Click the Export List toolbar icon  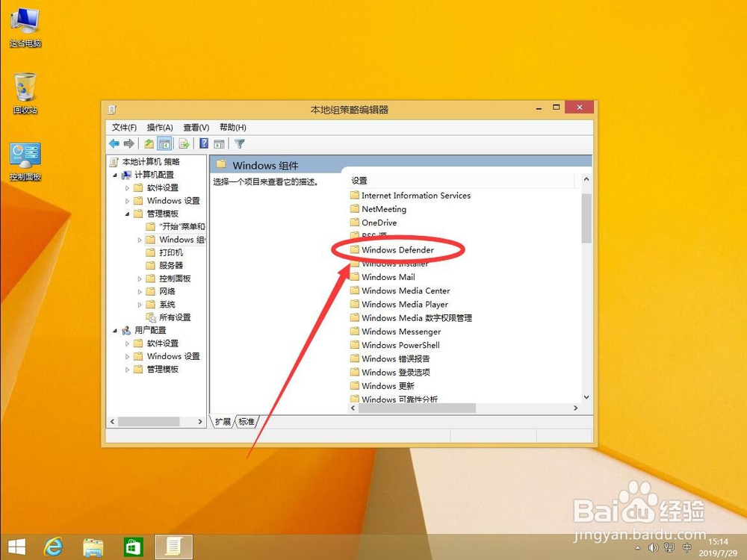click(184, 143)
